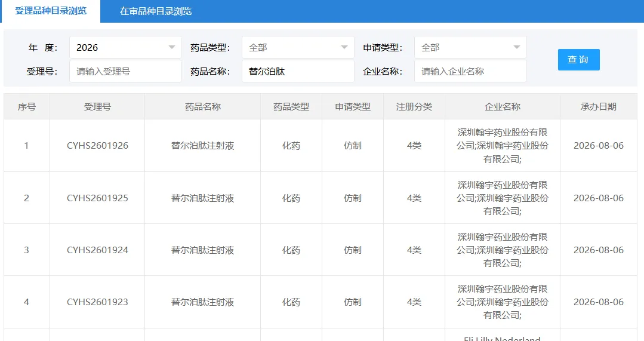Open the 药品类型 dropdown

click(x=298, y=48)
